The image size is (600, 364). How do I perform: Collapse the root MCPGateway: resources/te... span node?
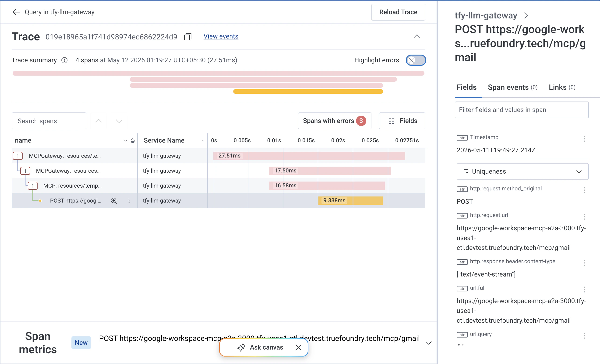(18, 156)
